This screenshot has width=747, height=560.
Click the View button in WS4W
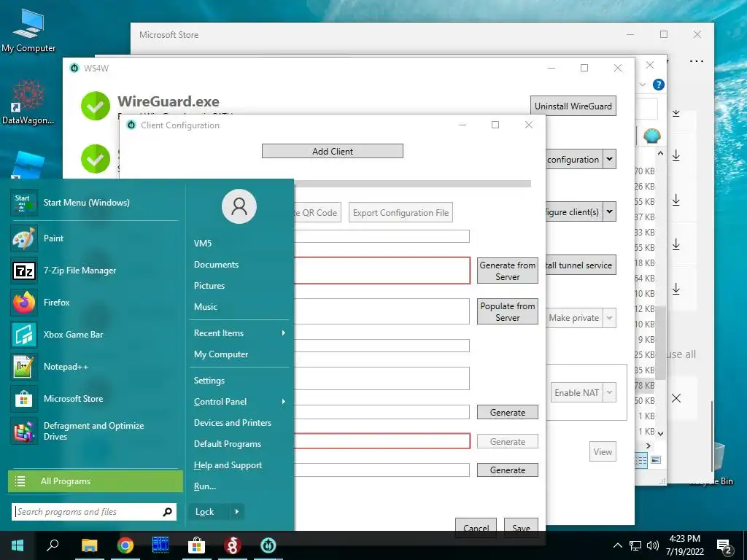pos(603,452)
